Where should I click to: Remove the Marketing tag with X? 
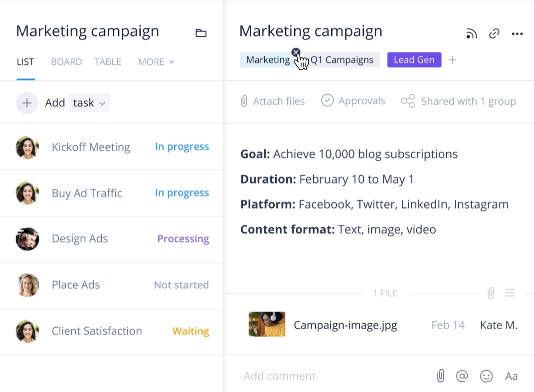pyautogui.click(x=296, y=52)
